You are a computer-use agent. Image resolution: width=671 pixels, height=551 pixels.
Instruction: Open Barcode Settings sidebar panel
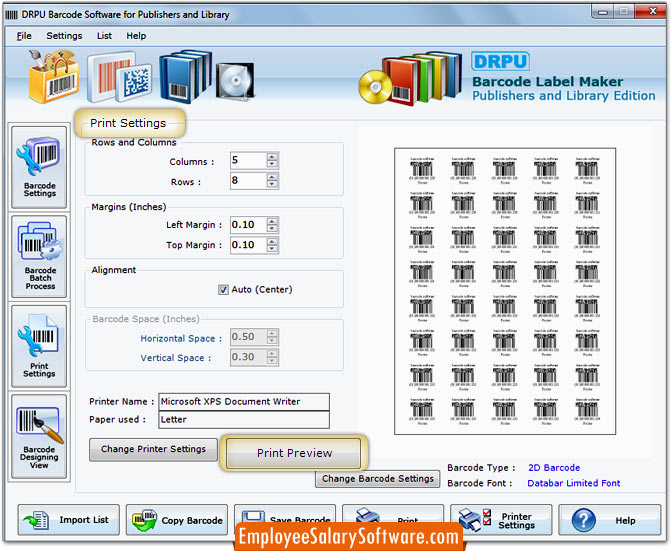pos(39,167)
